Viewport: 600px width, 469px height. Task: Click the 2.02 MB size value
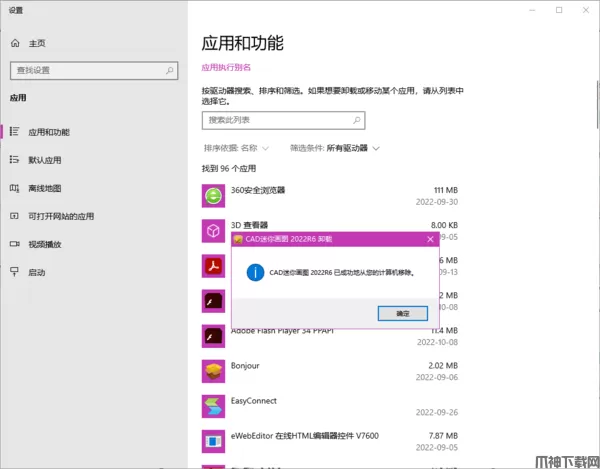pyautogui.click(x=443, y=366)
